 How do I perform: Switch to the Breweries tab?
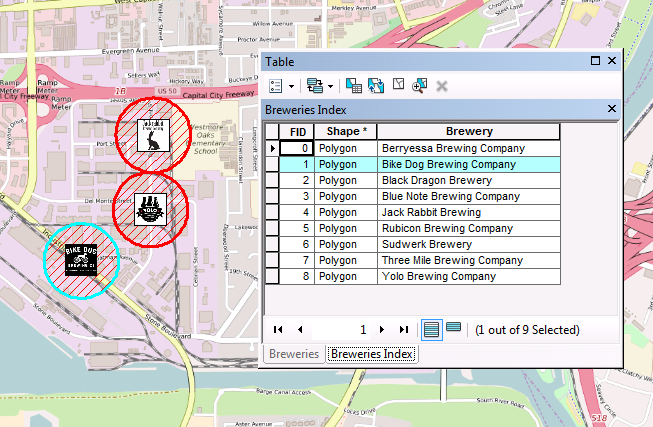tap(294, 354)
